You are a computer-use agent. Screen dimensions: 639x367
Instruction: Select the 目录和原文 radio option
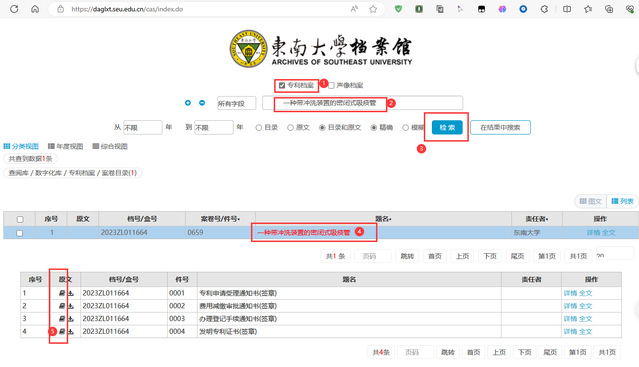(322, 127)
